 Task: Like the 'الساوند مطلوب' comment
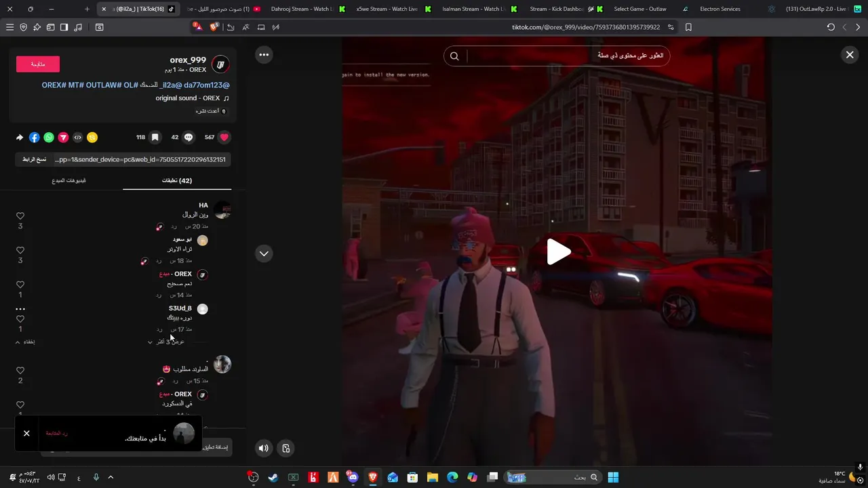click(20, 371)
